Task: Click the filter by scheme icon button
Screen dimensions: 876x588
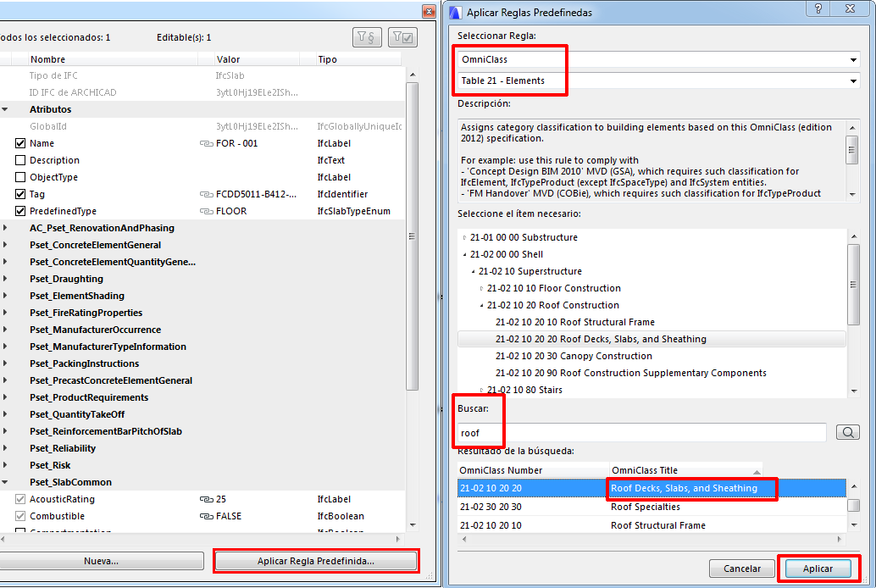Action: click(x=367, y=37)
